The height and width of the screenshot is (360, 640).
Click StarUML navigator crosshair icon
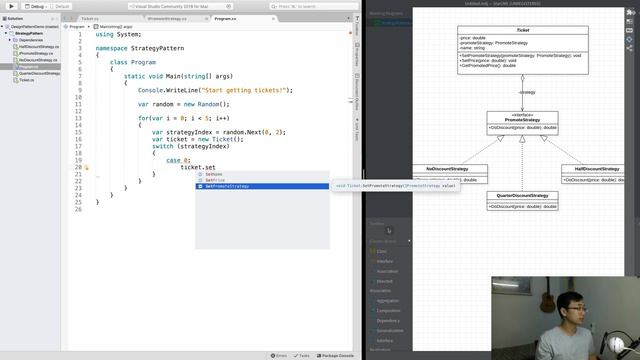pos(630,39)
